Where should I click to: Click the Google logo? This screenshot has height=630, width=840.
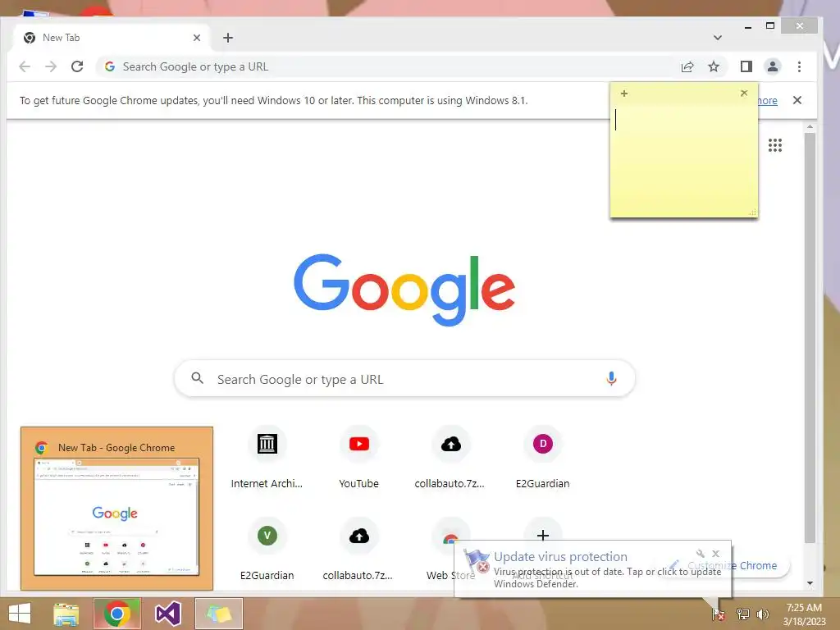[404, 290]
